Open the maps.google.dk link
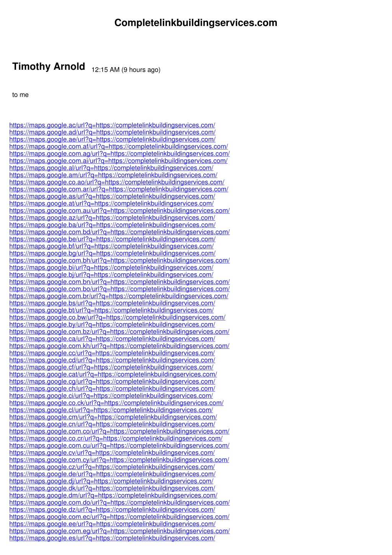The width and height of the screenshot is (392, 555). [x=112, y=488]
